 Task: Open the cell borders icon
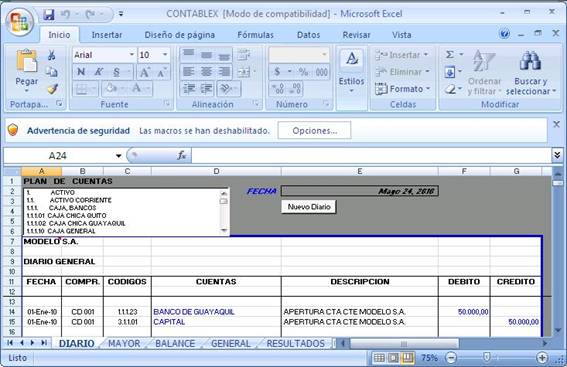(82, 89)
